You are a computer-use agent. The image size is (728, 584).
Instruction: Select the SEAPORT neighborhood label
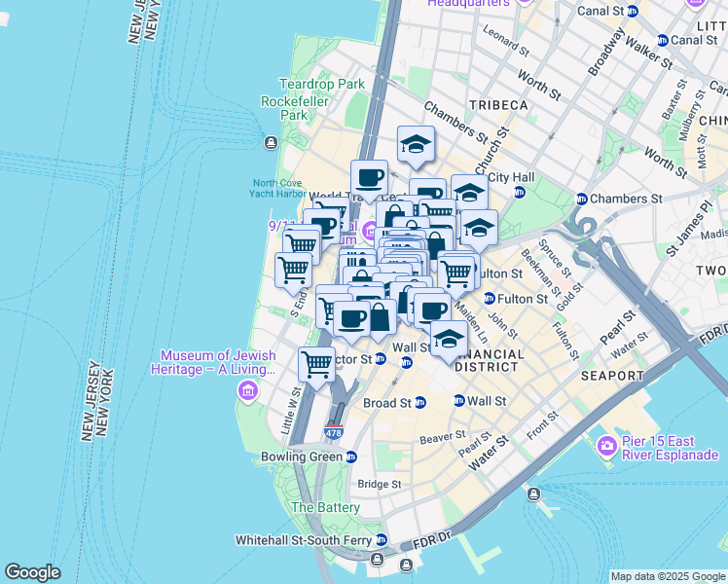pyautogui.click(x=612, y=376)
